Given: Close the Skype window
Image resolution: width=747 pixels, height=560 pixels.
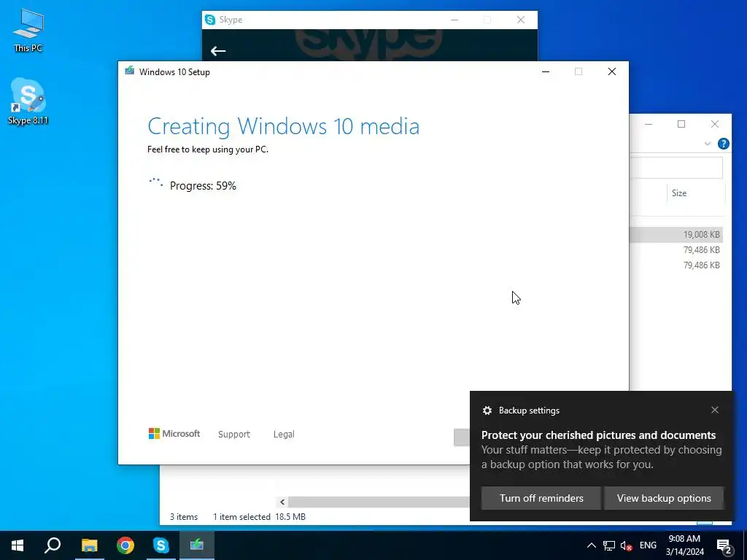Looking at the screenshot, I should [521, 20].
